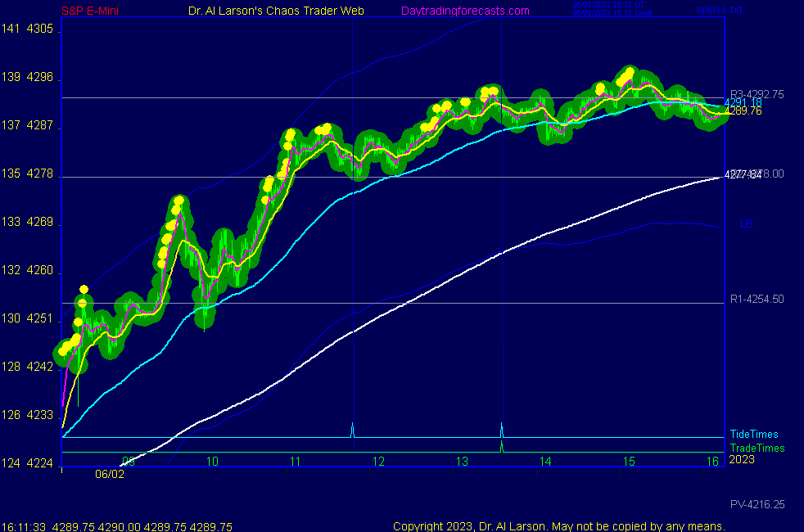
Task: Click the 2023 year label
Action: pos(742,459)
